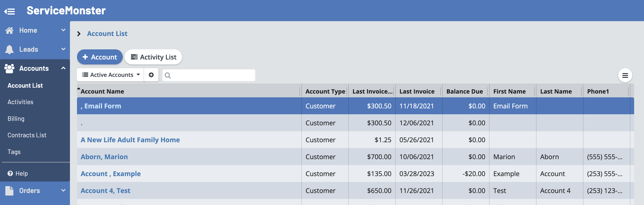The image size is (644, 205).
Task: Click into the account search field
Action: (x=212, y=75)
